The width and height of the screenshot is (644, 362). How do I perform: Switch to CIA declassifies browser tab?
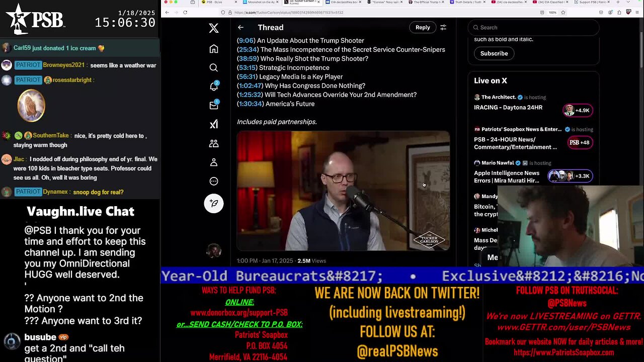click(x=343, y=3)
